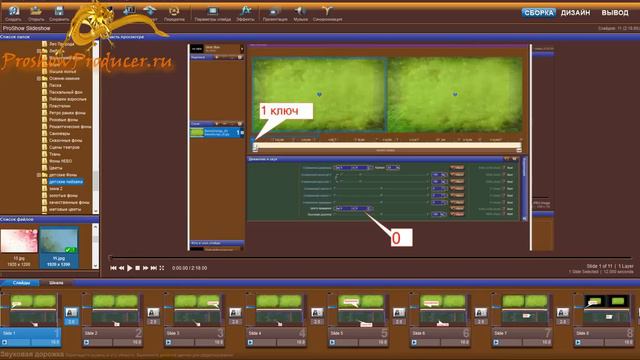Select Slide 2 in the slide list
The height and width of the screenshot is (360, 640).
click(x=113, y=320)
